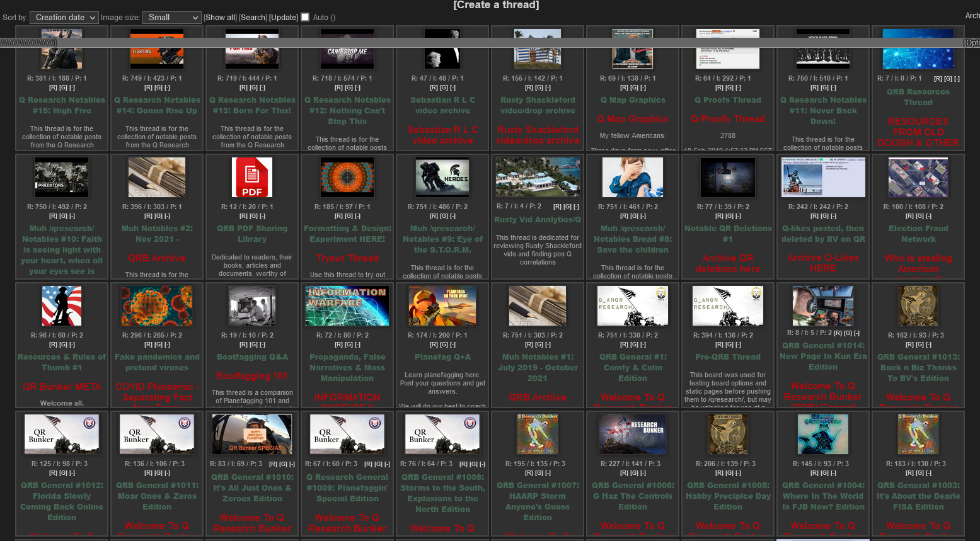Open the HEROES thumbnail for Notables #9
980x541 pixels.
click(x=442, y=178)
